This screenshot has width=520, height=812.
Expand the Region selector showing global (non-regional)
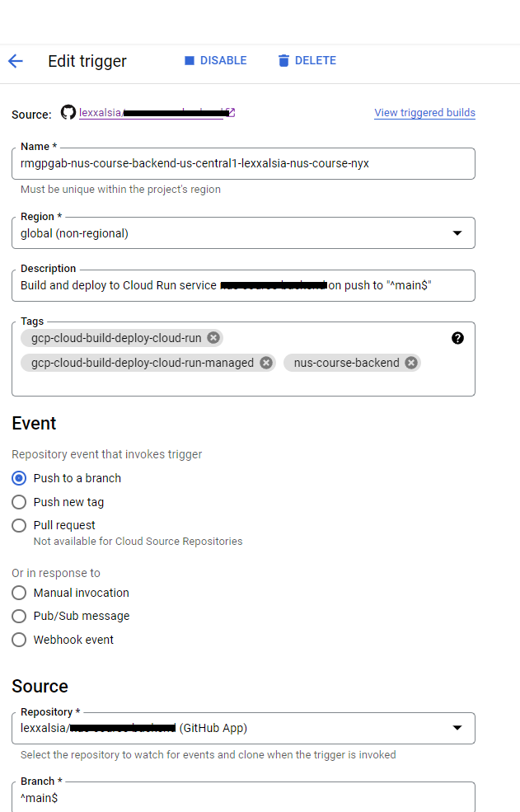(x=457, y=232)
